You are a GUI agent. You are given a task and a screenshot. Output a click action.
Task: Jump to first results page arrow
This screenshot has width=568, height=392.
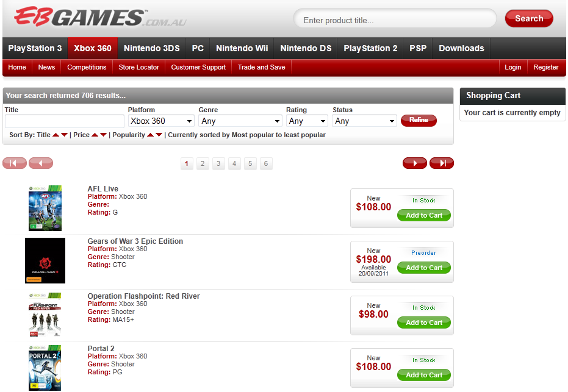coord(15,163)
